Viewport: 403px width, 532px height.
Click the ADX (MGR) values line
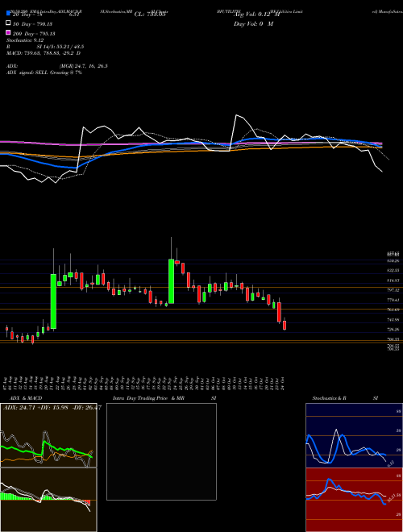pos(56,66)
